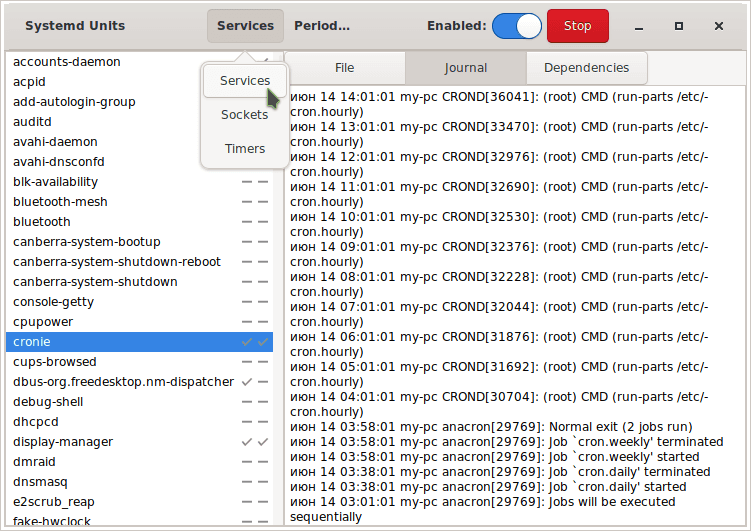Close the Systemd Units window
Image resolution: width=751 pixels, height=531 pixels.
coord(718,26)
